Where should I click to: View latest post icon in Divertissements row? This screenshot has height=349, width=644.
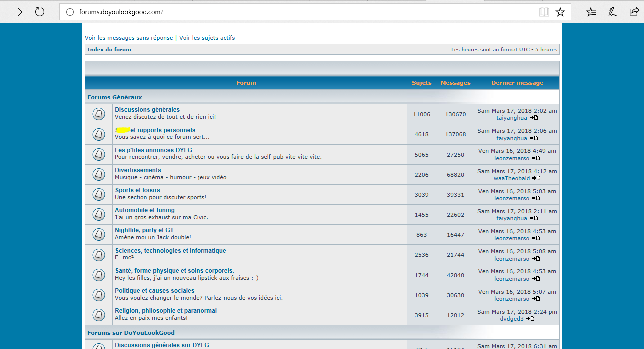[x=536, y=178]
